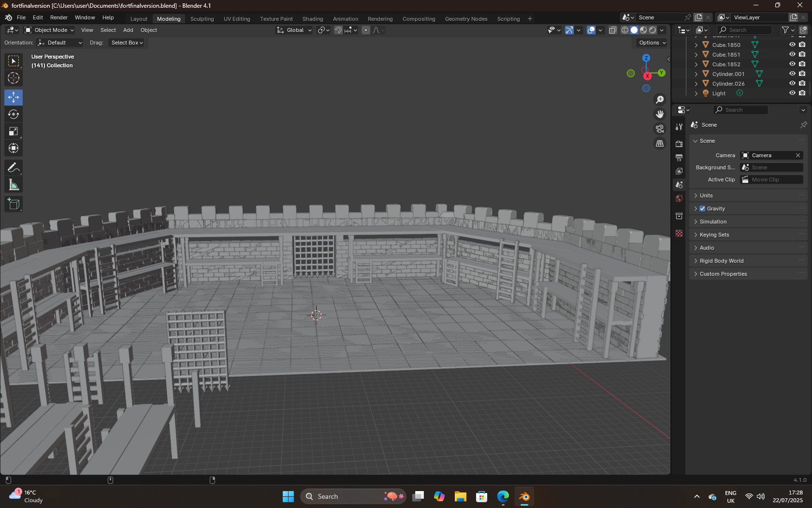Select the Transform tool

coord(14,148)
